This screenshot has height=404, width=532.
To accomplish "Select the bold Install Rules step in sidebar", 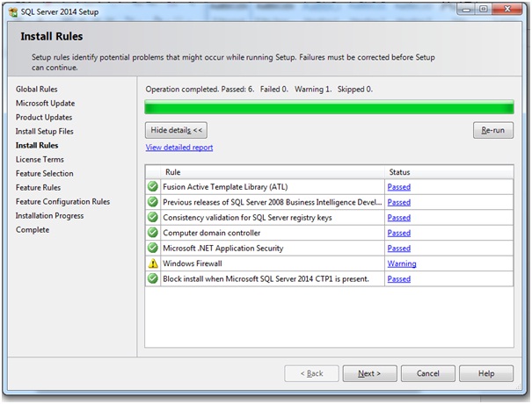I will (x=37, y=146).
